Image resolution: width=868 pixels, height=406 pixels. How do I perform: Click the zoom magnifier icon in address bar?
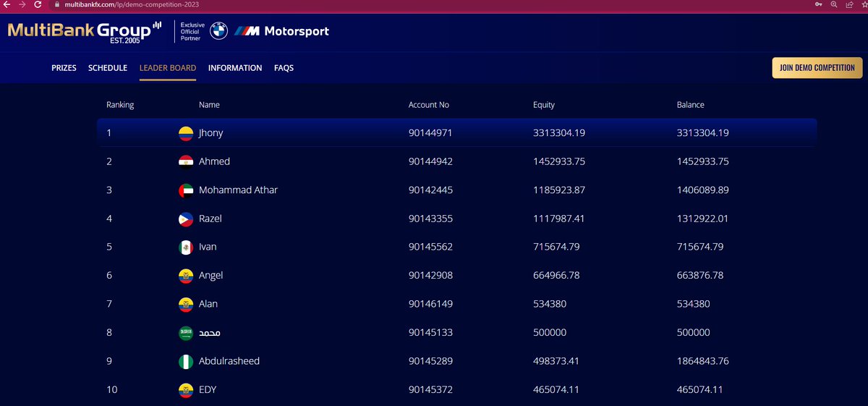click(x=834, y=4)
